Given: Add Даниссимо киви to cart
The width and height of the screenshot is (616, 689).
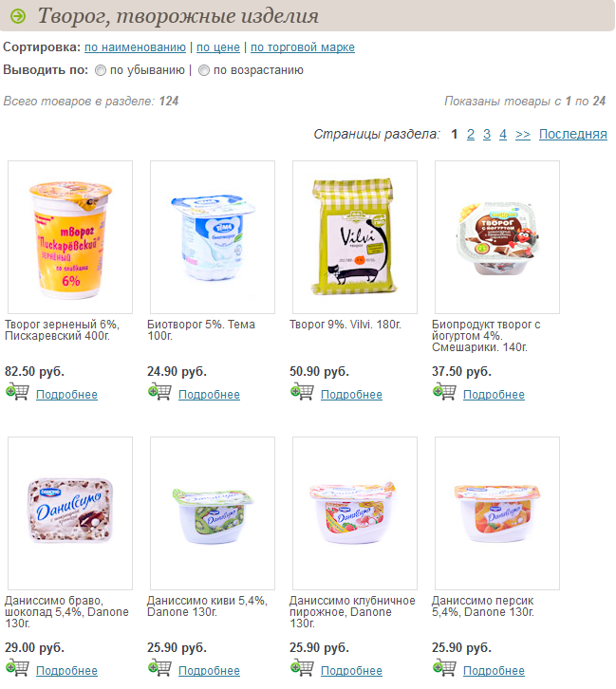Looking at the screenshot, I should [x=159, y=667].
